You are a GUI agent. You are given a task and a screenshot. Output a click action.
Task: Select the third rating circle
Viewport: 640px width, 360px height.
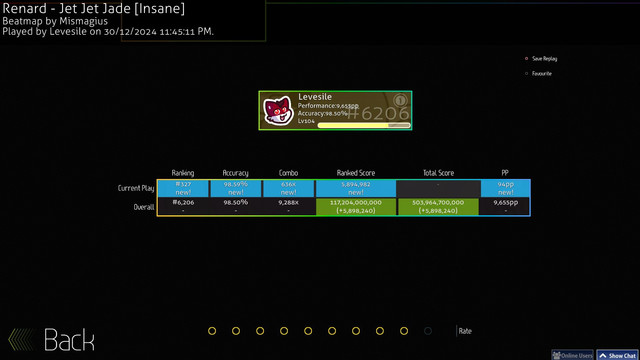click(260, 331)
